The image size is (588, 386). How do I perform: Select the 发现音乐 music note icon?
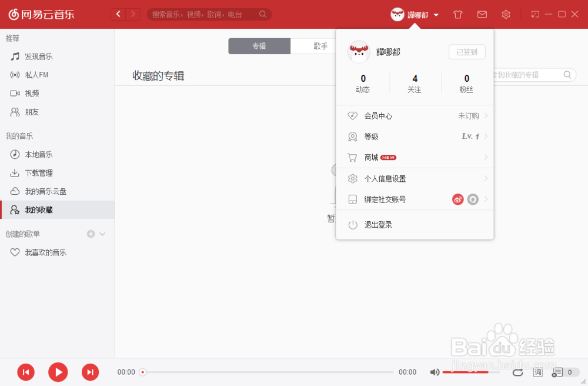pyautogui.click(x=15, y=56)
